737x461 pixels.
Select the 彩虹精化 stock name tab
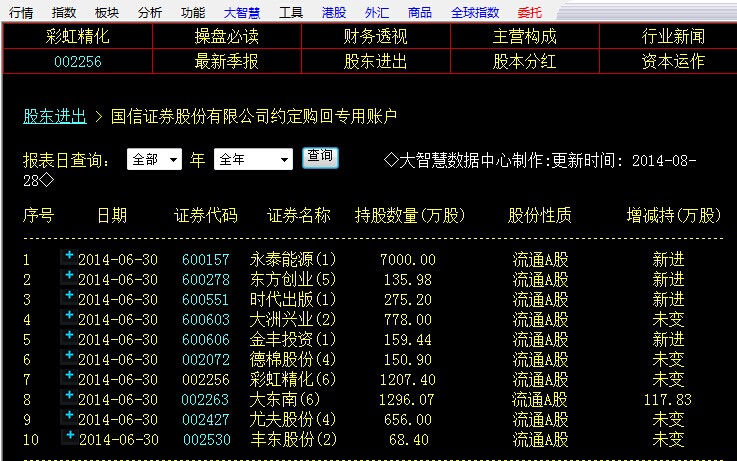pyautogui.click(x=78, y=36)
